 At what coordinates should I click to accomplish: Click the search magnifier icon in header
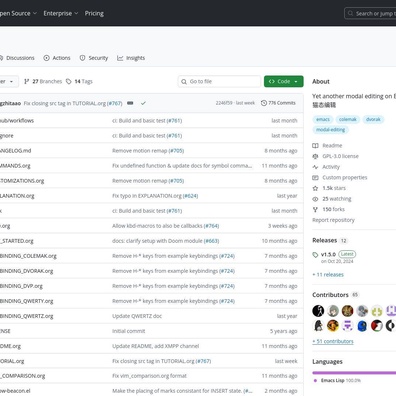350,13
